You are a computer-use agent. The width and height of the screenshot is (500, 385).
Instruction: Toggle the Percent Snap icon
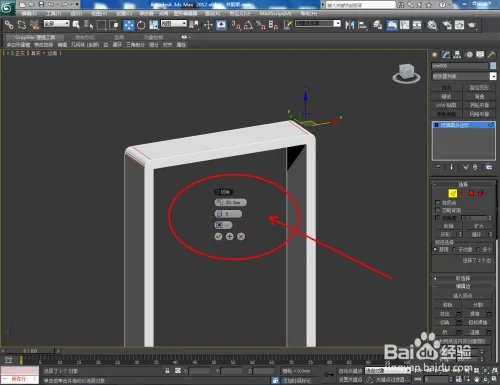pyautogui.click(x=261, y=25)
